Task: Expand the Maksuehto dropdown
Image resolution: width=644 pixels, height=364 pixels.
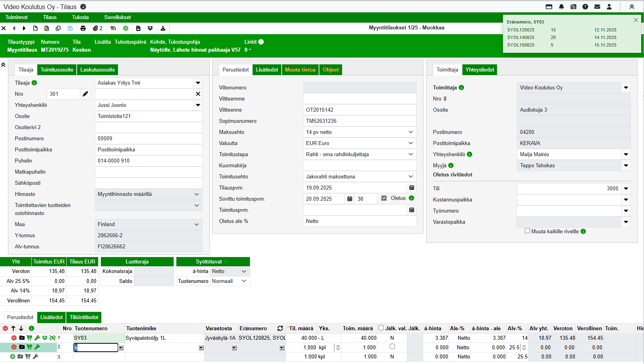Action: [x=411, y=132]
